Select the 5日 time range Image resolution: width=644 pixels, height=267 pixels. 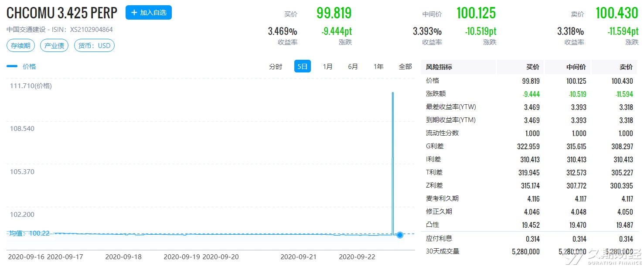click(x=303, y=66)
